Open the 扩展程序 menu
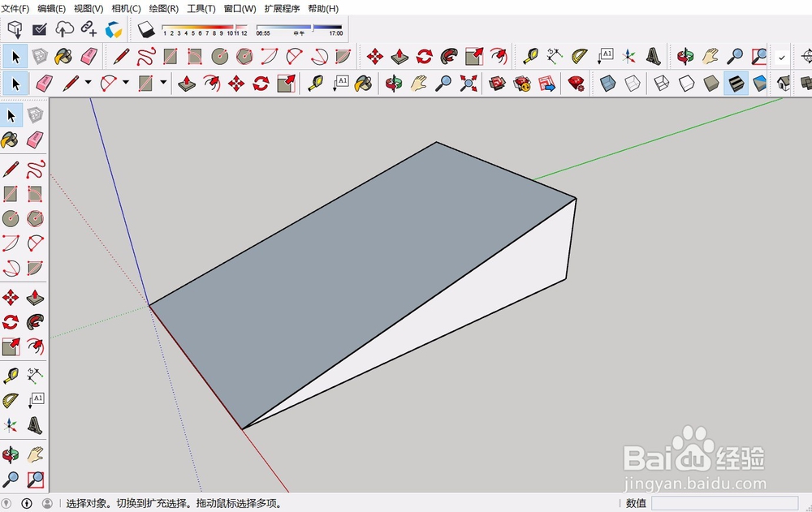The image size is (812, 512). pyautogui.click(x=282, y=9)
